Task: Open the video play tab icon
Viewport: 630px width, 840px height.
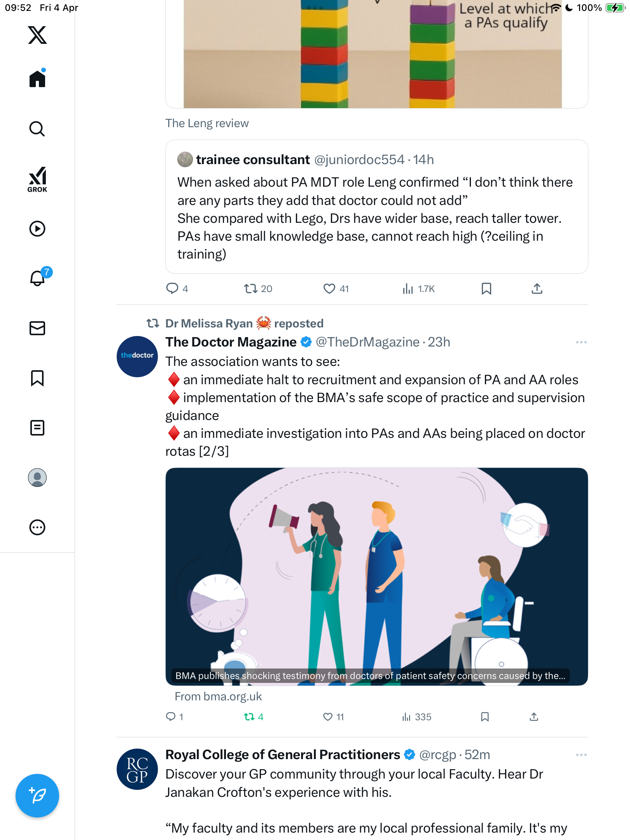Action: coord(37,229)
